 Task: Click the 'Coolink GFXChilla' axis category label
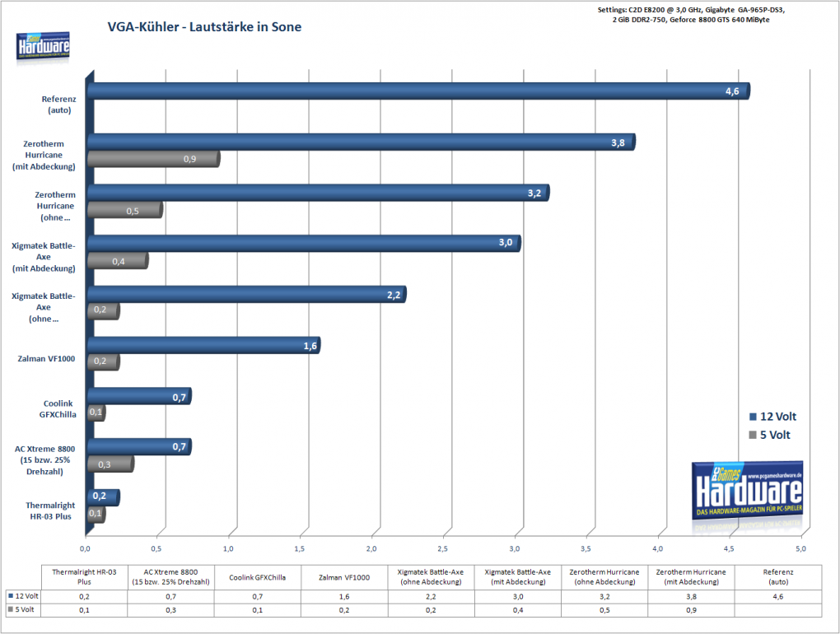(58, 409)
